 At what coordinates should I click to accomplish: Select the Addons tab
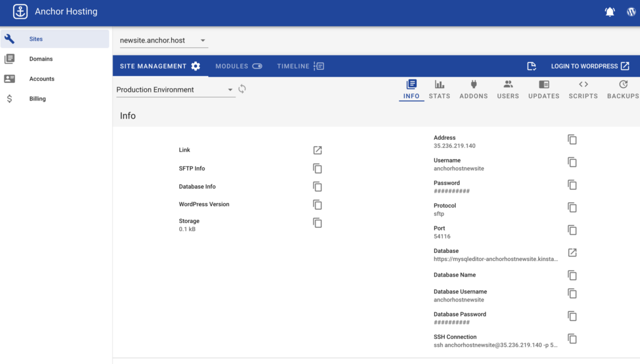pos(474,90)
